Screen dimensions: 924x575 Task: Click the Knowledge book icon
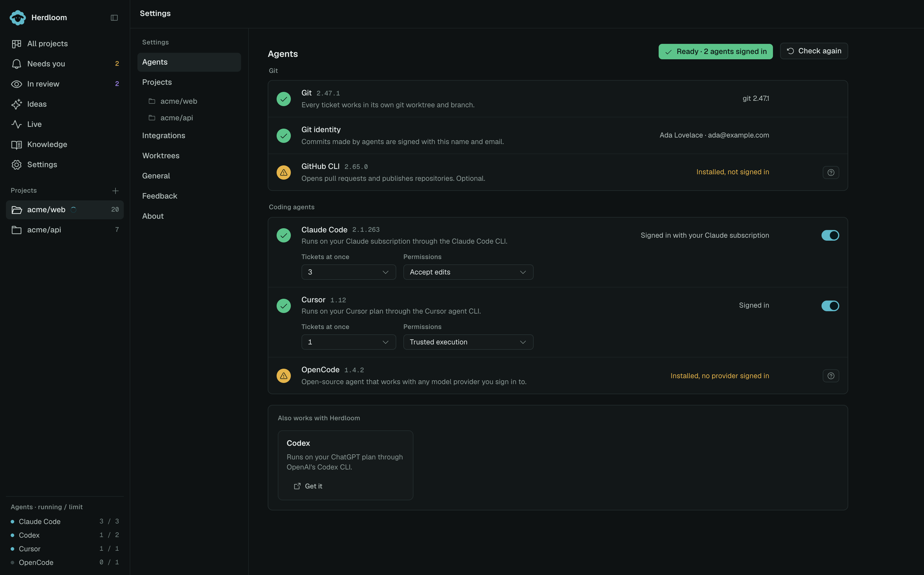(16, 145)
